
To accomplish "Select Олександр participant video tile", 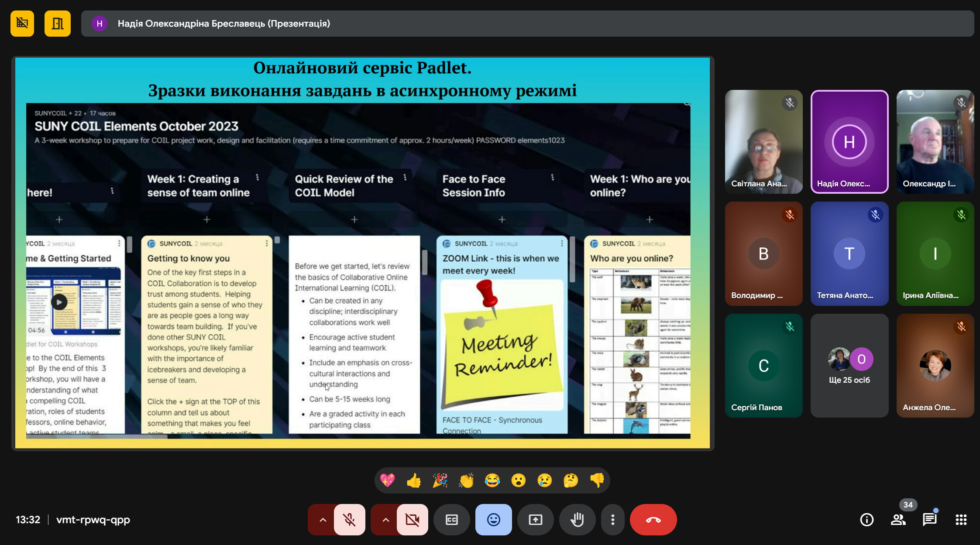I will coord(935,142).
